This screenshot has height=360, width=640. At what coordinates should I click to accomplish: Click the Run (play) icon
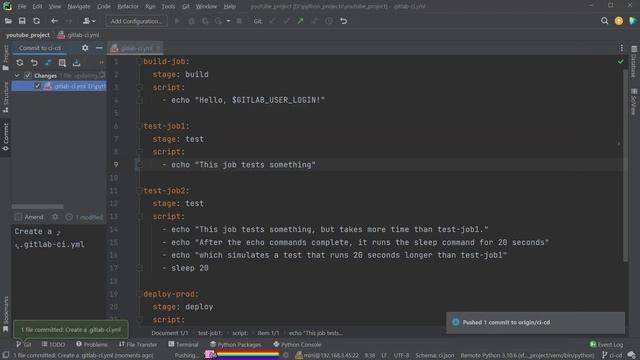pyautogui.click(x=177, y=21)
